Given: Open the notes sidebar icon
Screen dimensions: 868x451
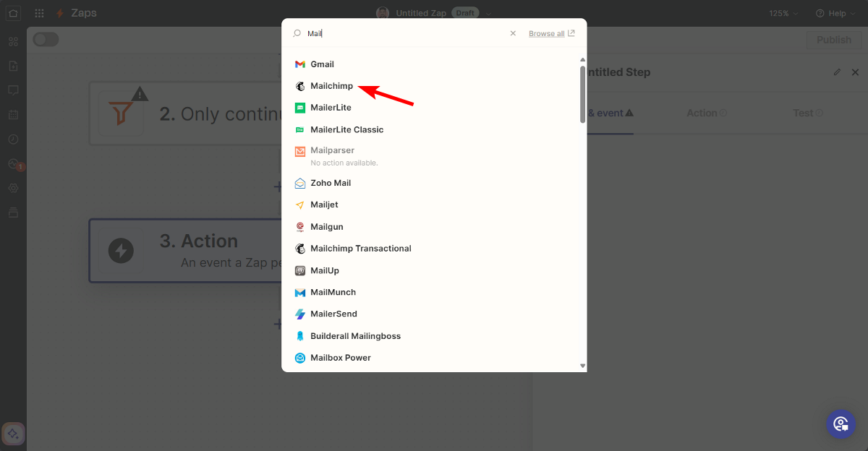Looking at the screenshot, I should coord(13,66).
